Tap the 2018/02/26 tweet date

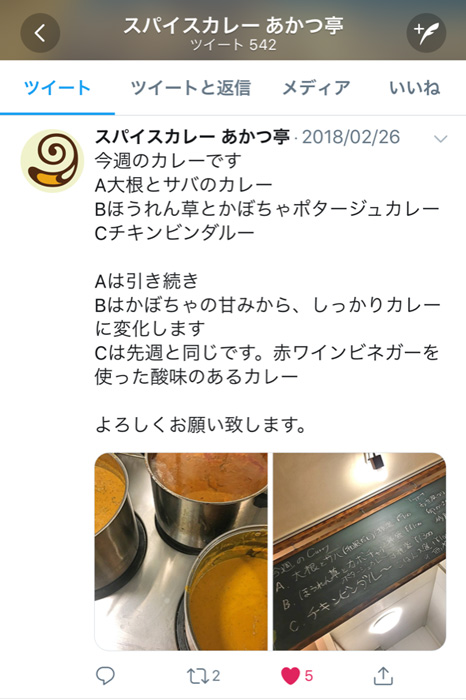click(x=351, y=137)
